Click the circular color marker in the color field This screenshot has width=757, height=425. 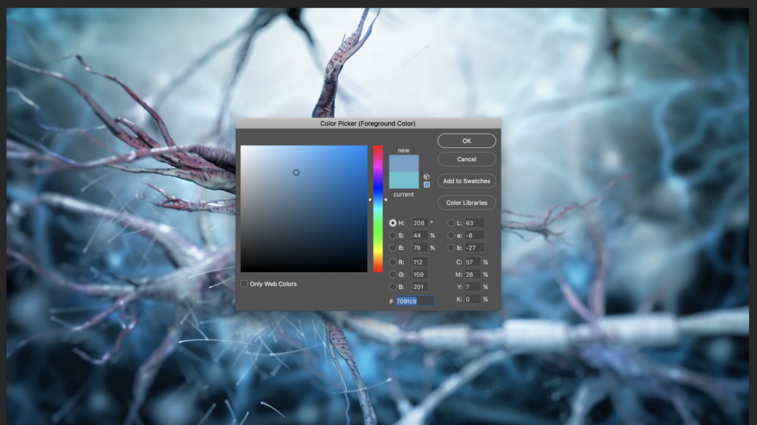(x=296, y=172)
